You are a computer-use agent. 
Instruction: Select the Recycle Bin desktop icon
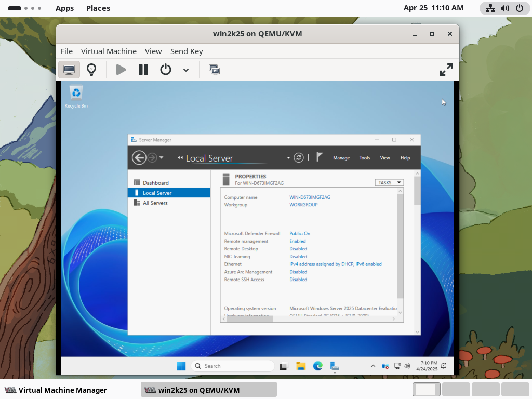coord(76,97)
